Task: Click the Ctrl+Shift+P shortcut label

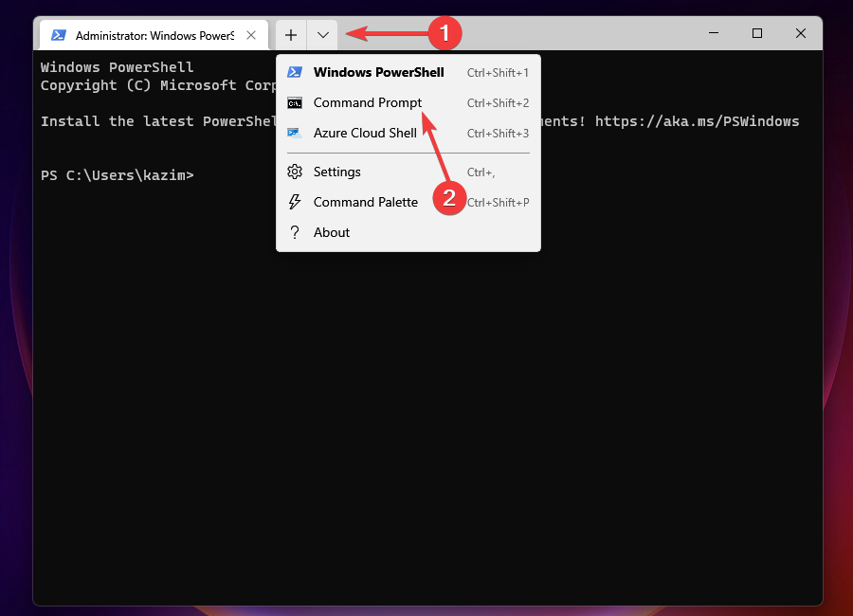Action: point(498,203)
